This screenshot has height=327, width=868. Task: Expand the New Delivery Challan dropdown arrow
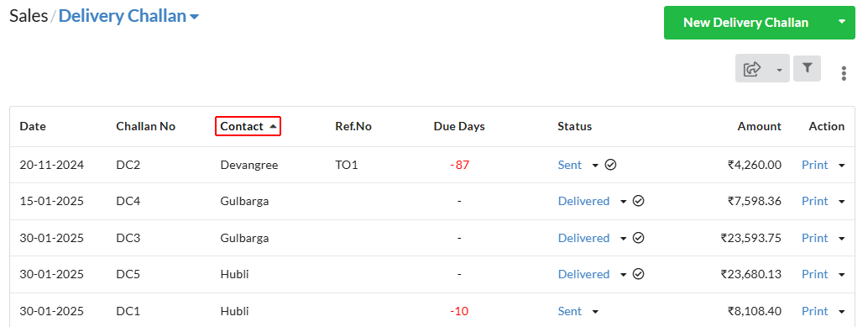841,22
